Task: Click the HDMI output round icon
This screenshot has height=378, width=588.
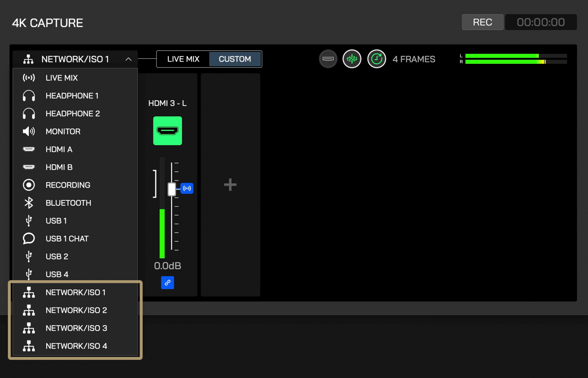Action: pyautogui.click(x=328, y=59)
